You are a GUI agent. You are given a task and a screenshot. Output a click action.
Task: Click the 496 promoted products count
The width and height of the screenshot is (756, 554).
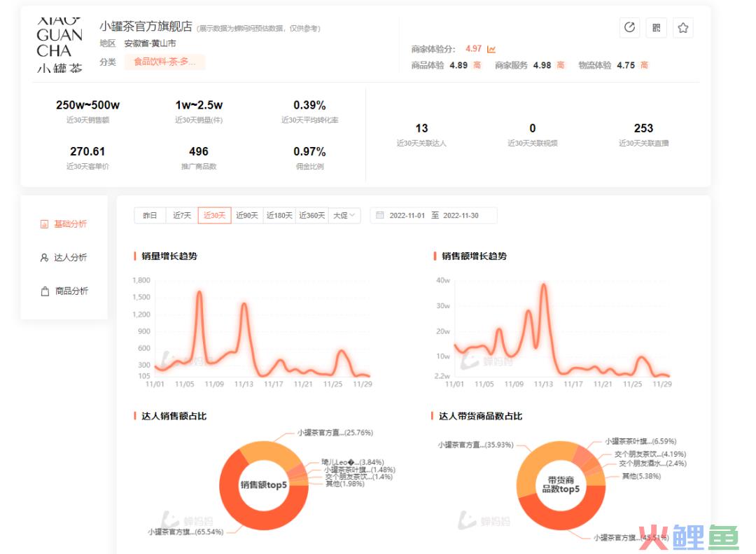199,151
